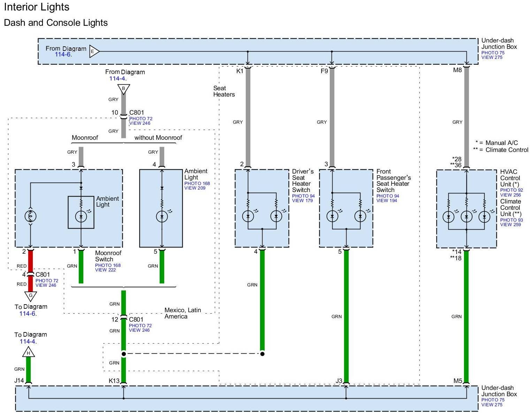Open PHOTO 72 beside C801 pin 4
Viewport: 532px width, 415px height.
click(x=47, y=281)
